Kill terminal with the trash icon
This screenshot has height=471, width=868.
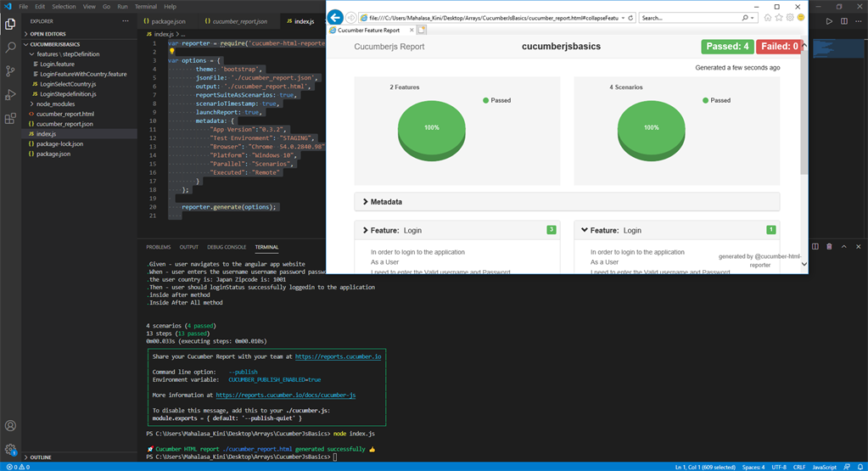[829, 247]
